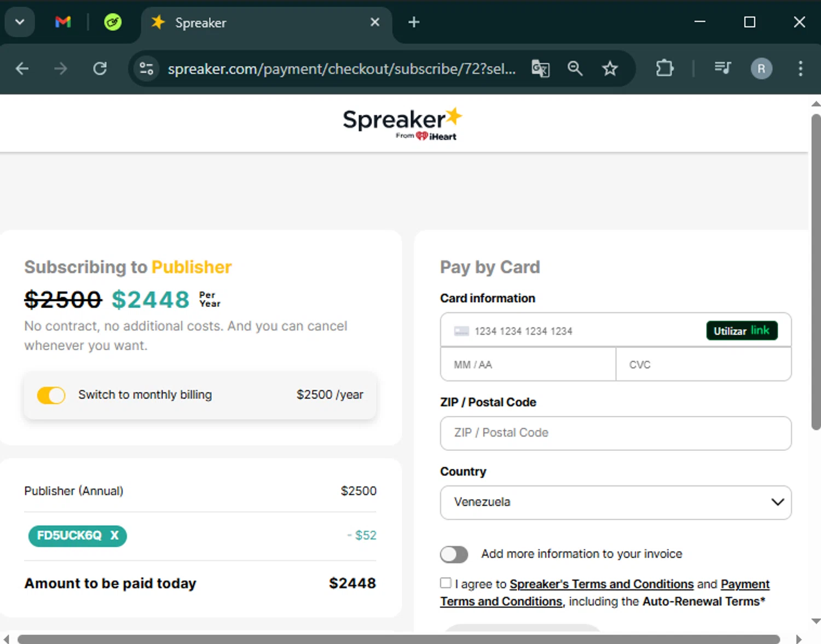The height and width of the screenshot is (644, 821).
Task: Click the struck-through $2500 price
Action: 63,299
